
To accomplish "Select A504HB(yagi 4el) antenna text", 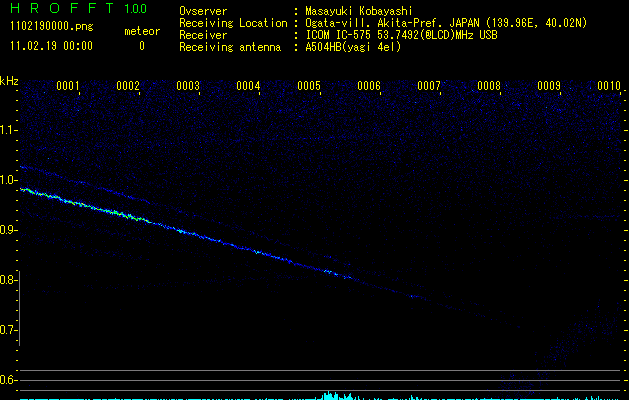I will tap(353, 47).
